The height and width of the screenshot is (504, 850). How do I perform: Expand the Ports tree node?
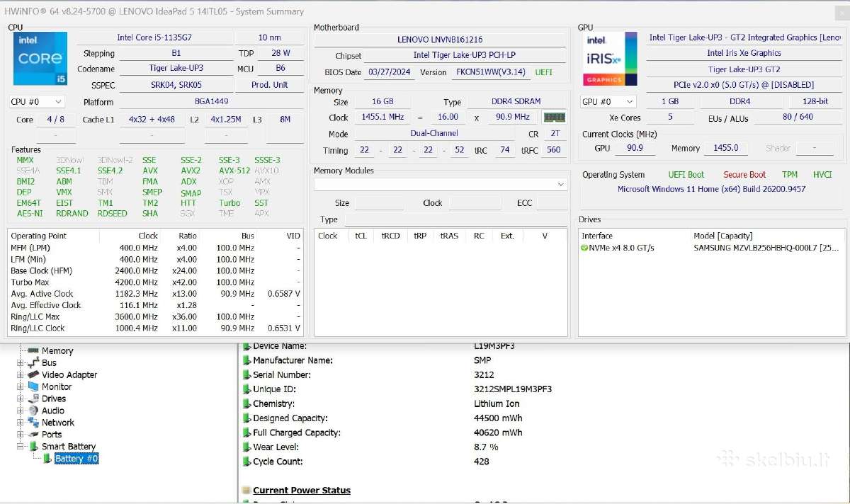tap(21, 434)
